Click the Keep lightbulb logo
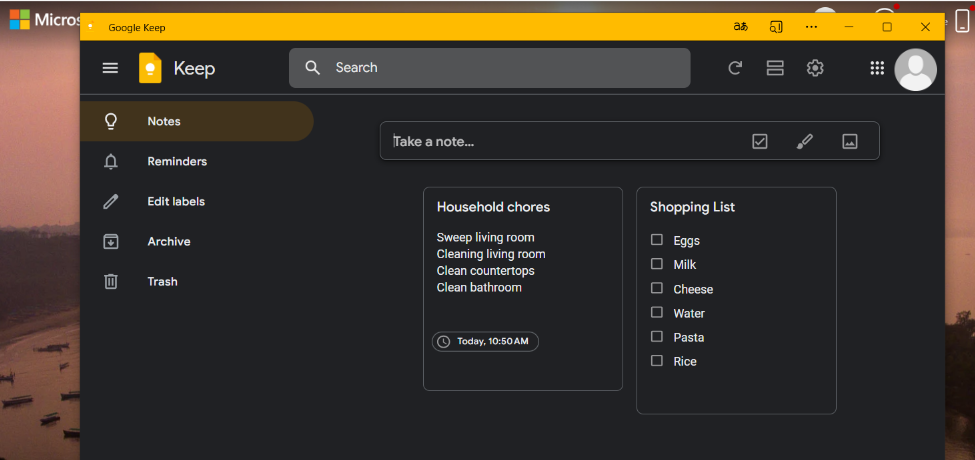This screenshot has width=975, height=460. pos(150,68)
